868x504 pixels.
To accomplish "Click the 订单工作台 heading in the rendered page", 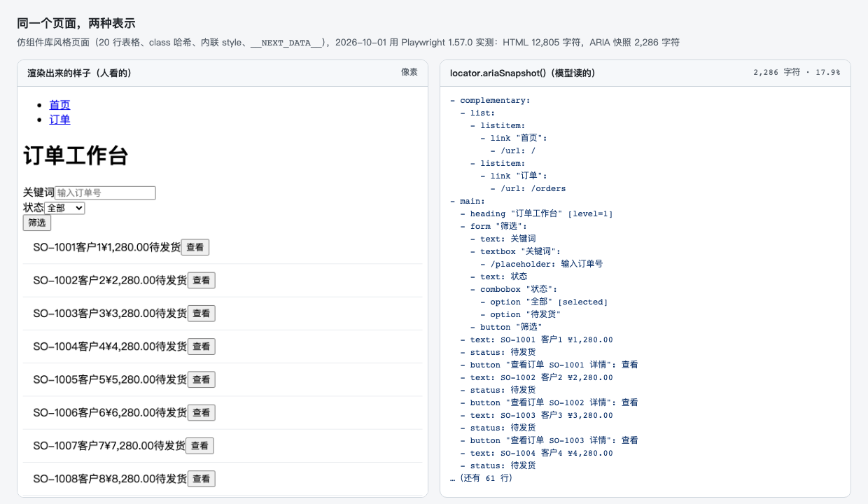I will click(x=76, y=155).
